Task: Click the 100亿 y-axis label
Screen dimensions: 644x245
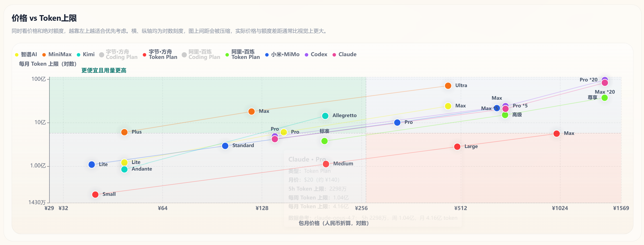Action: click(39, 79)
